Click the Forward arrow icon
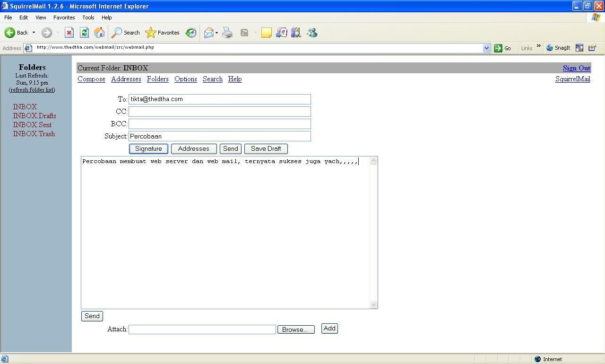Viewport: 605px width, 364px height. [46, 33]
